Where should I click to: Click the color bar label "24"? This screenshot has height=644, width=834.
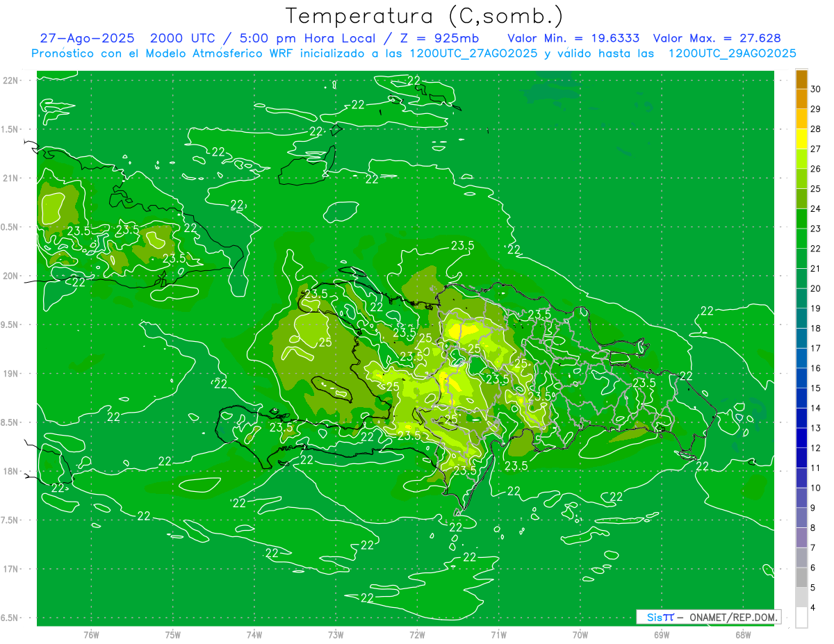[816, 208]
